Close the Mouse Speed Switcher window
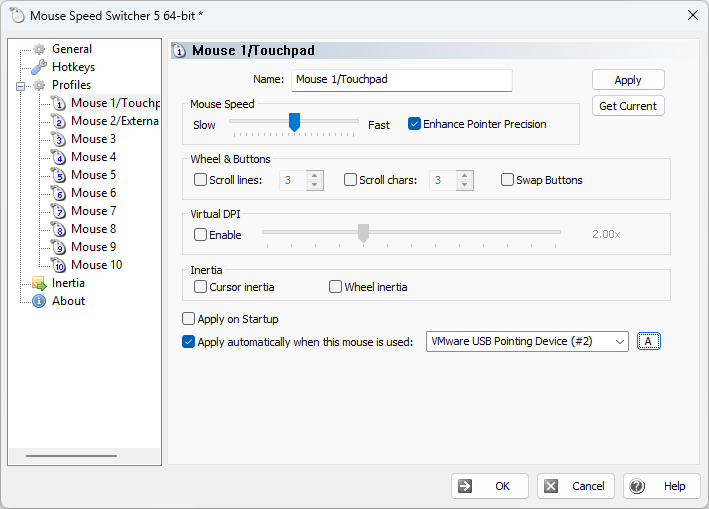Screen dimensions: 709x509 point(692,15)
